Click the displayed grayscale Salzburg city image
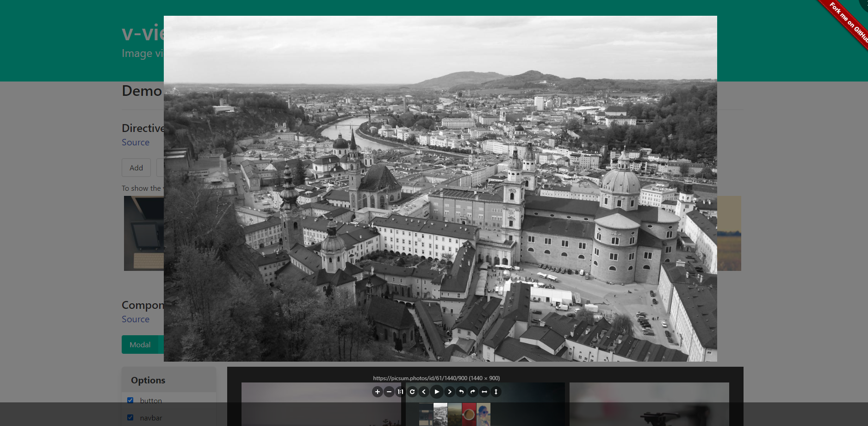 click(x=440, y=188)
